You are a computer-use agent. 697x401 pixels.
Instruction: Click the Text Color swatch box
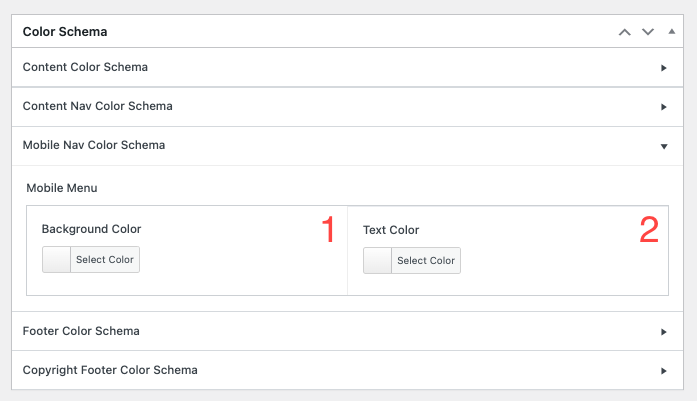pyautogui.click(x=378, y=261)
